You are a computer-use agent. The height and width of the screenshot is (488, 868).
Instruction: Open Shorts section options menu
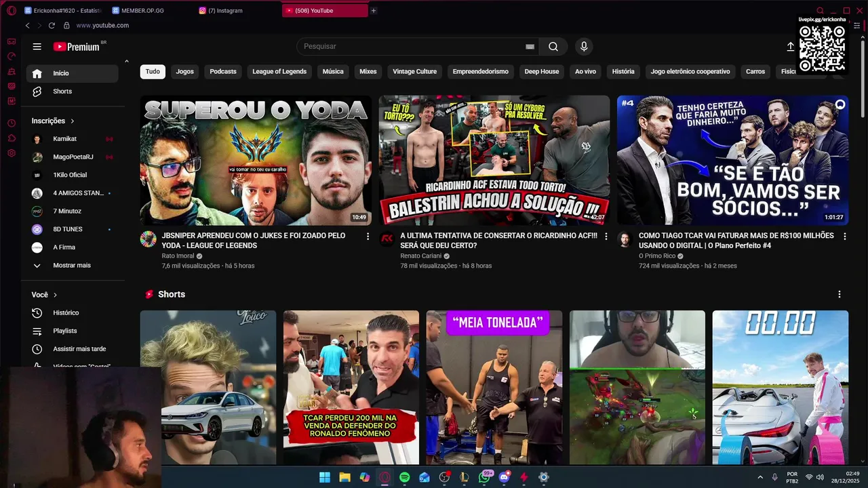840,294
